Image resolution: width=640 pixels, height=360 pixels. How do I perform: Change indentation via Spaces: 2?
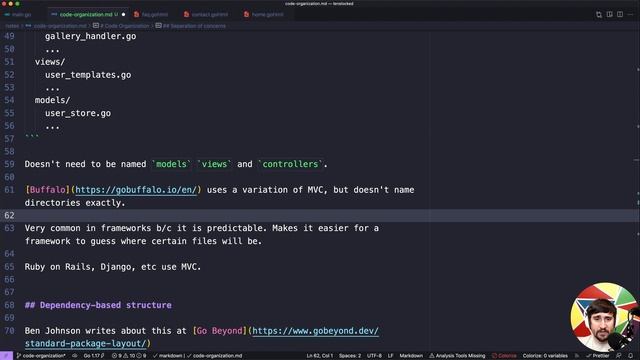point(350,356)
